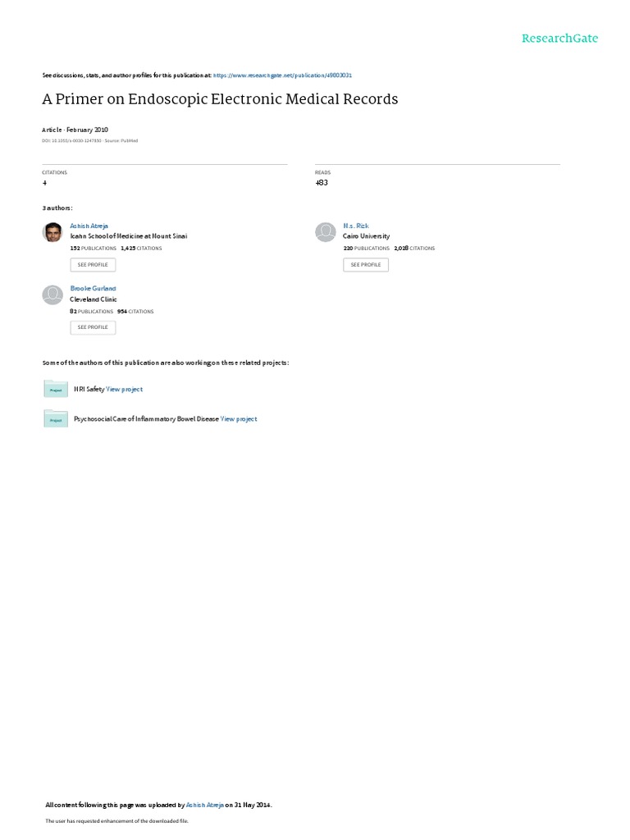Image resolution: width=630 pixels, height=840 pixels.
Task: Click See Profile button under Cleveland Clinic
Action: 93,327
